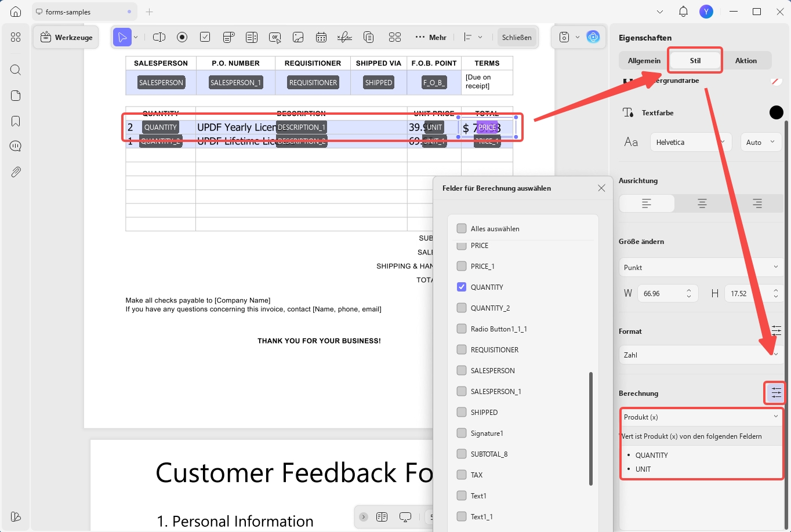Open the bookmarks panel in sidebar

pos(16,121)
